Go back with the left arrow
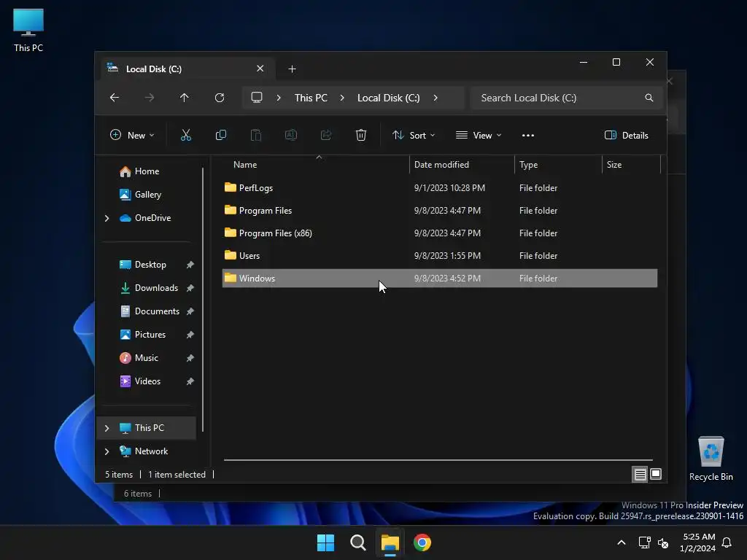This screenshot has width=747, height=560. [115, 98]
